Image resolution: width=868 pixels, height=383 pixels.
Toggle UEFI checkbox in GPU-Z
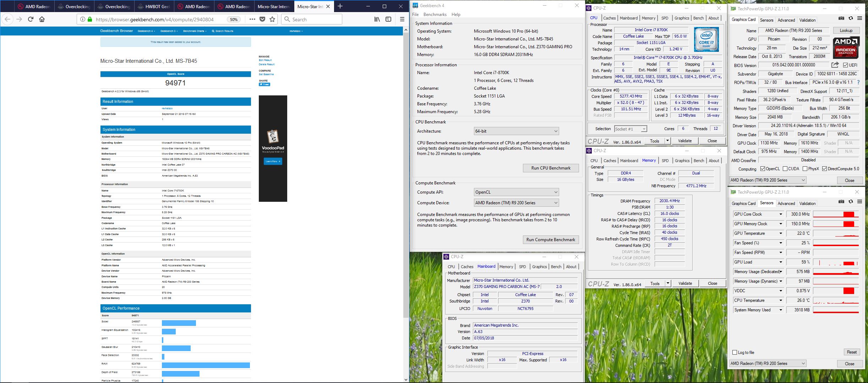tap(846, 65)
